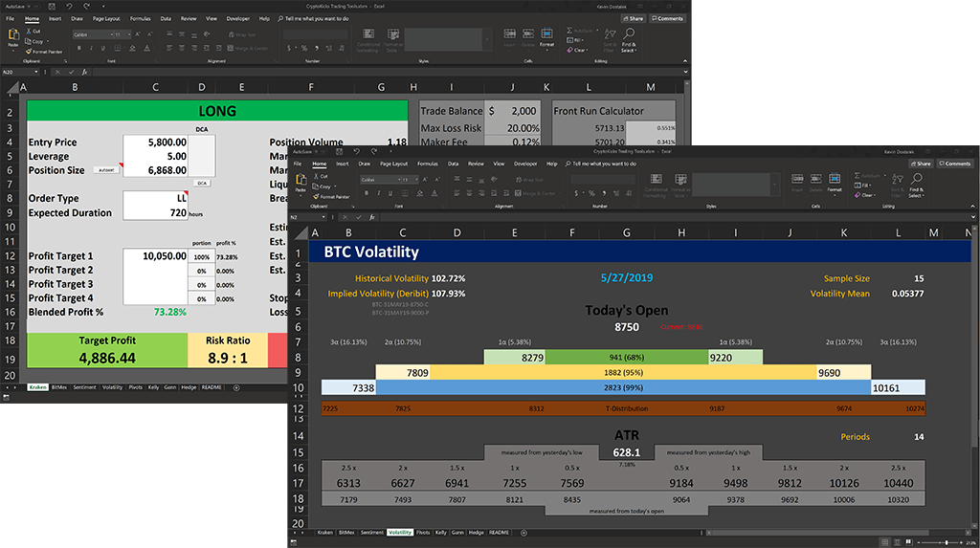Open the Name Box dropdown showing N20
The height and width of the screenshot is (548, 980).
click(35, 73)
